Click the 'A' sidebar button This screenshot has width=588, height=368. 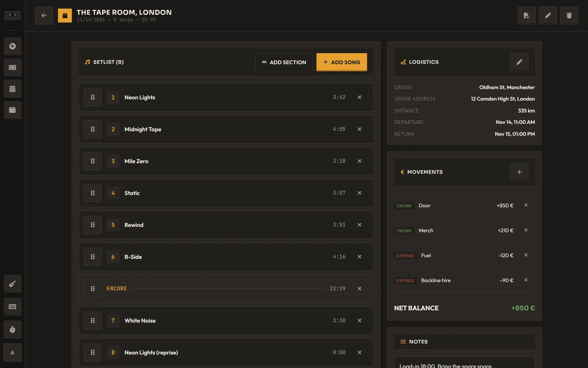pos(12,353)
